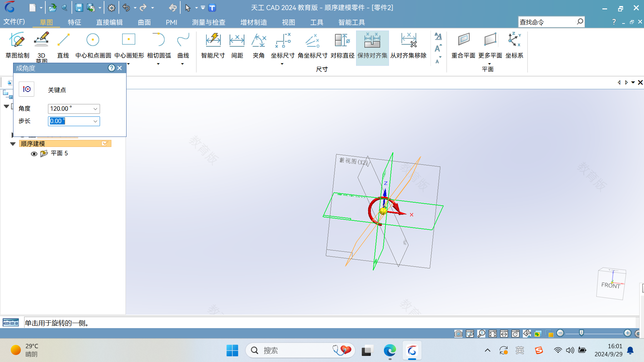644x362 pixels.
Task: Create a 重合平面 coincident plane
Action: tap(463, 46)
